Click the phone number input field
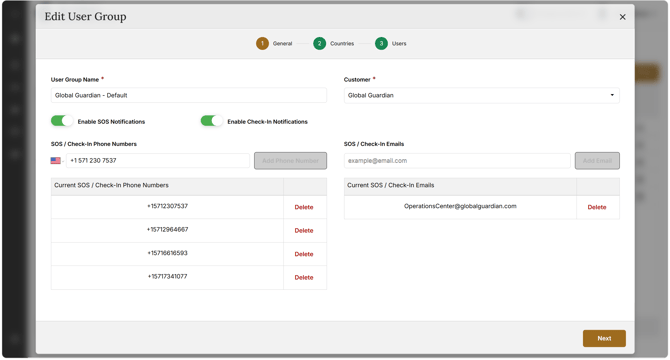This screenshot has width=670, height=360. 158,161
